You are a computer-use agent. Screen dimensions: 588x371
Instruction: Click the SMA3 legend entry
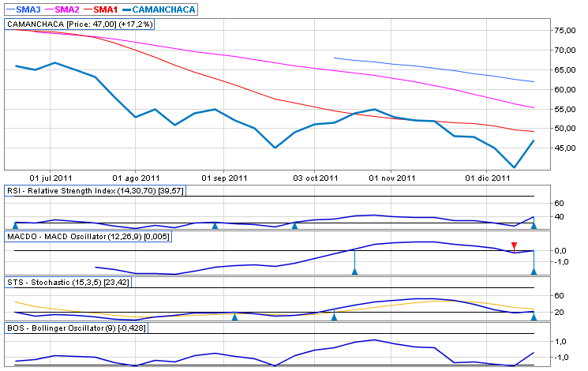click(24, 9)
